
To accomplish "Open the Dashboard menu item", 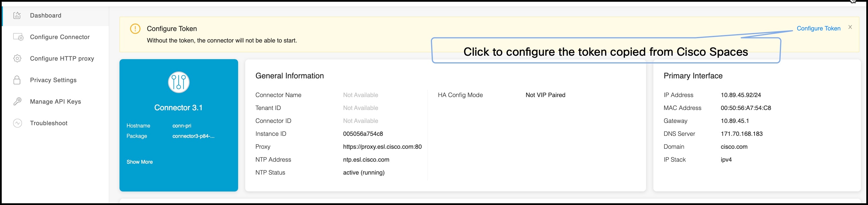I will [x=45, y=16].
